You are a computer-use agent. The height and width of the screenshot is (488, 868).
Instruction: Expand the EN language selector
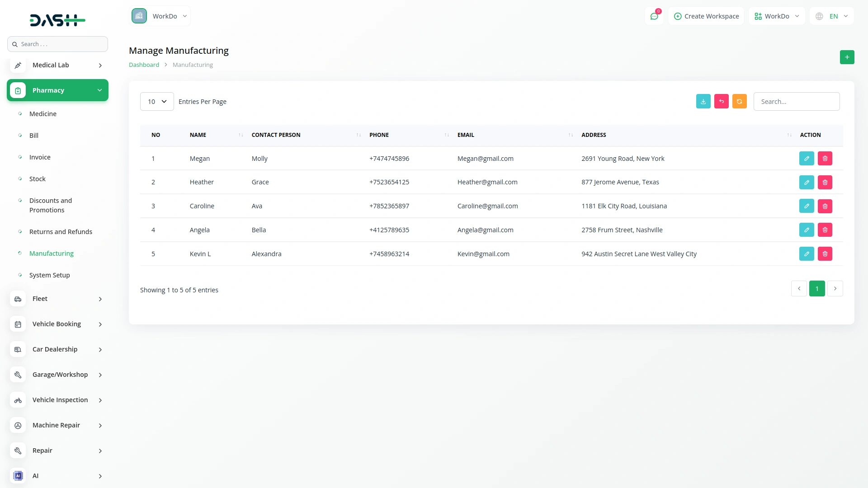click(x=832, y=16)
